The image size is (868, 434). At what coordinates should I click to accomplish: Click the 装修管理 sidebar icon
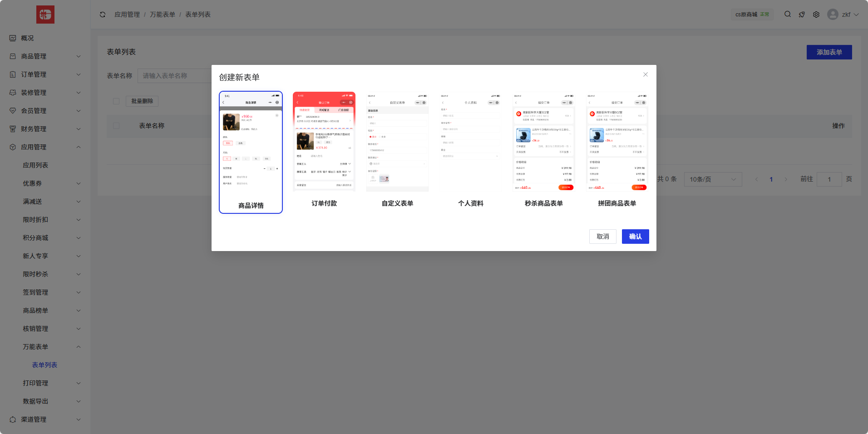click(13, 93)
